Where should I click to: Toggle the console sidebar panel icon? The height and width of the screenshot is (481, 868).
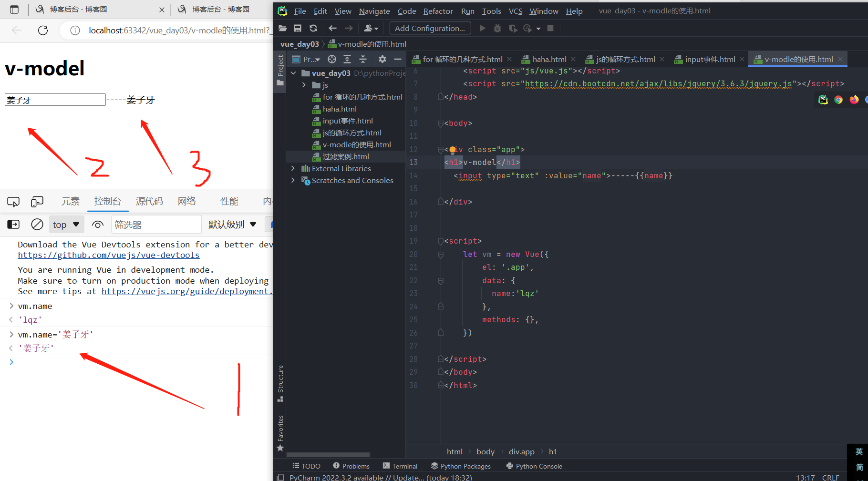13,225
